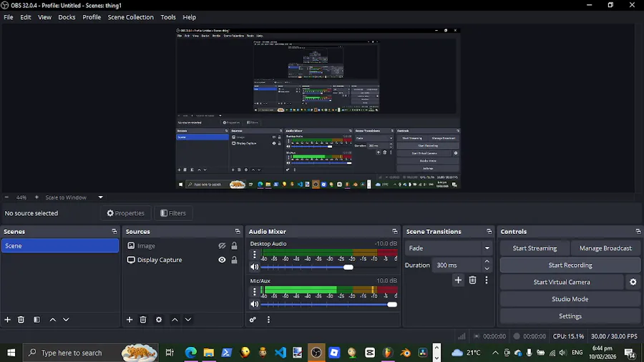Open the View menu

pos(44,17)
